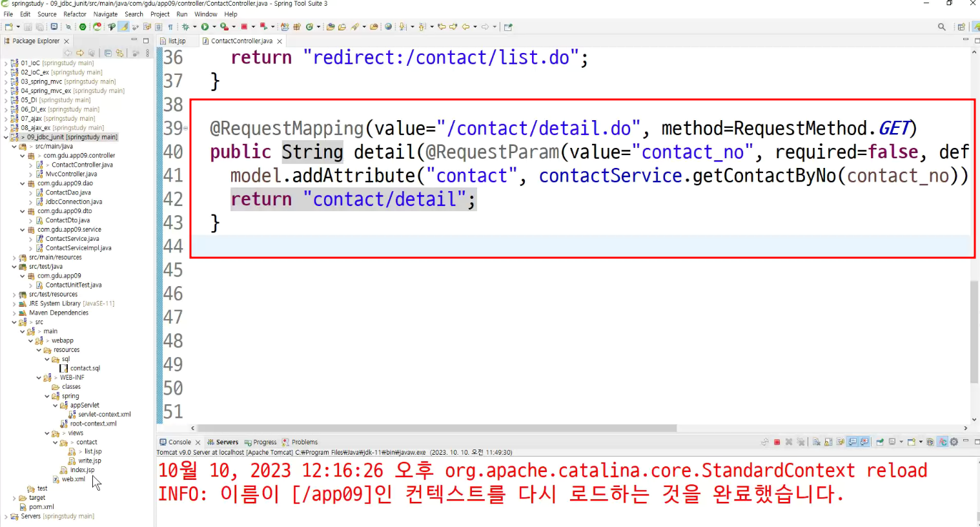Click Remove Launch X icon in console

point(789,442)
